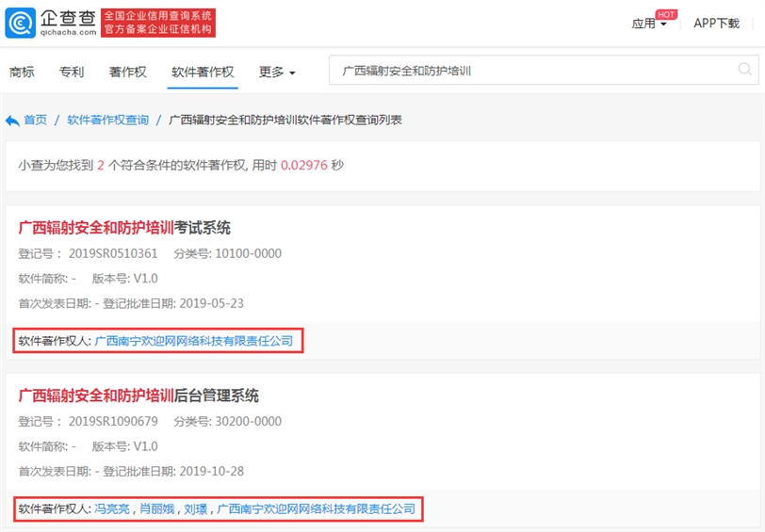Switch to the 专利 tab
This screenshot has width=765, height=532.
click(72, 73)
